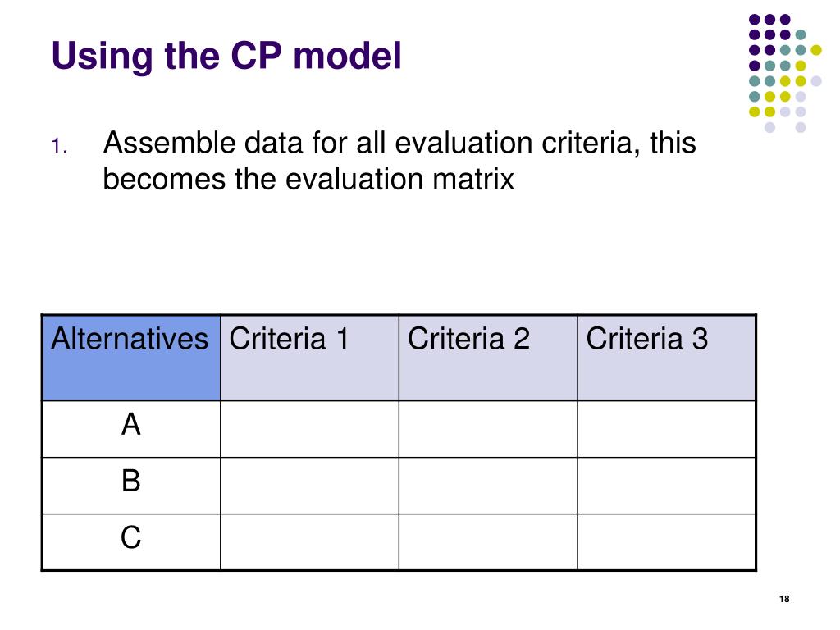Click empty cell for B under Criteria 1

309,486
